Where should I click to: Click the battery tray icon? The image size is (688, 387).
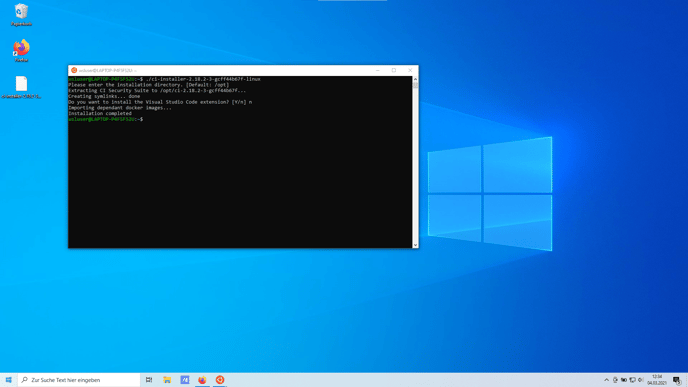(624, 380)
